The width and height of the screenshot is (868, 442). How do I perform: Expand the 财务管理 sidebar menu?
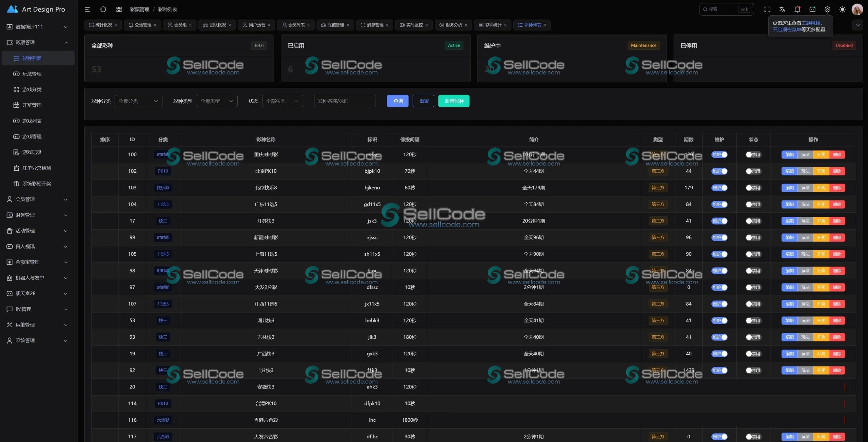pos(37,215)
